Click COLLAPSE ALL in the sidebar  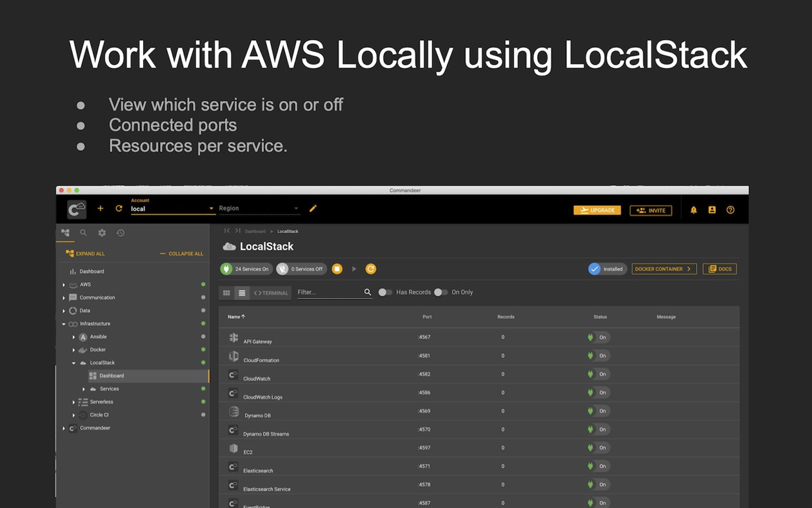coord(181,254)
